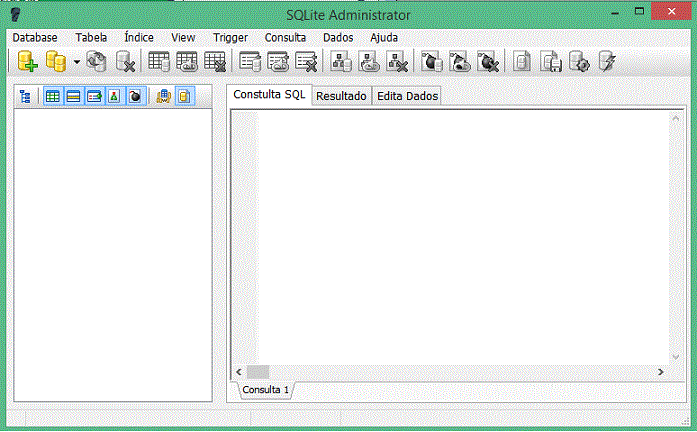Viewport: 697px width, 432px height.
Task: Switch to the Constulta SQL tab
Action: (269, 95)
